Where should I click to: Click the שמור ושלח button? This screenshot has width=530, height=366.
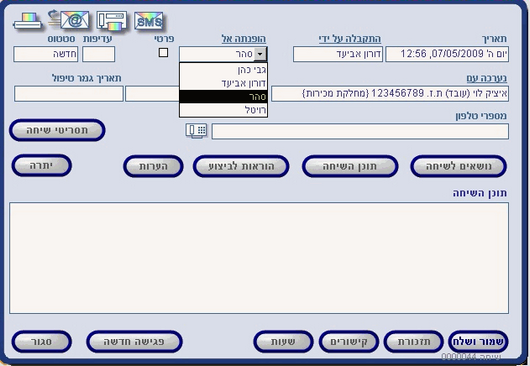pyautogui.click(x=478, y=341)
